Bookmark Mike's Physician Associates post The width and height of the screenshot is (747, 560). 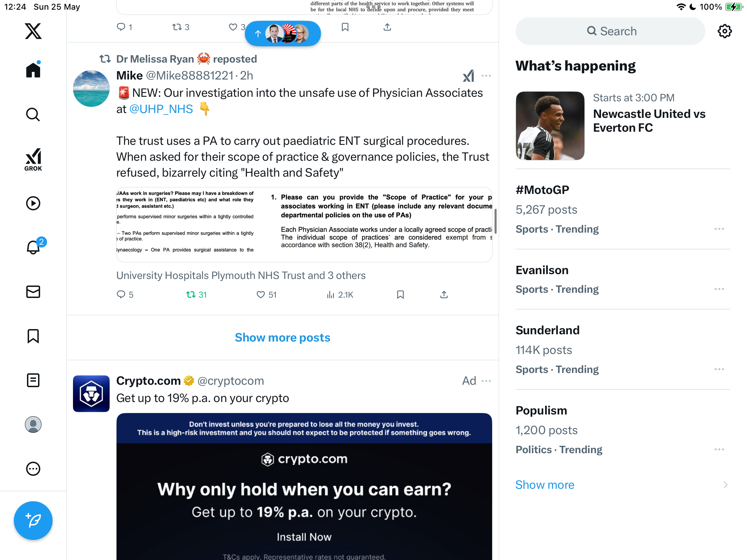tap(400, 295)
